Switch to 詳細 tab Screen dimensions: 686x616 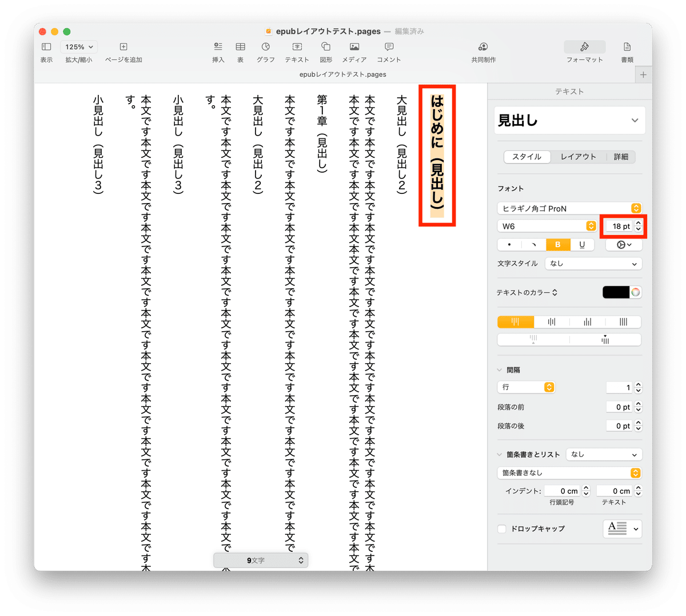[x=621, y=157]
